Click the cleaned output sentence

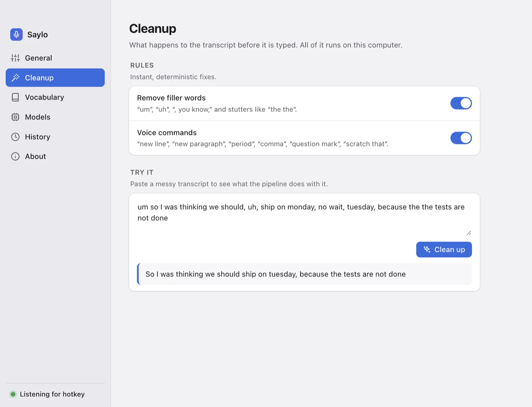point(275,274)
